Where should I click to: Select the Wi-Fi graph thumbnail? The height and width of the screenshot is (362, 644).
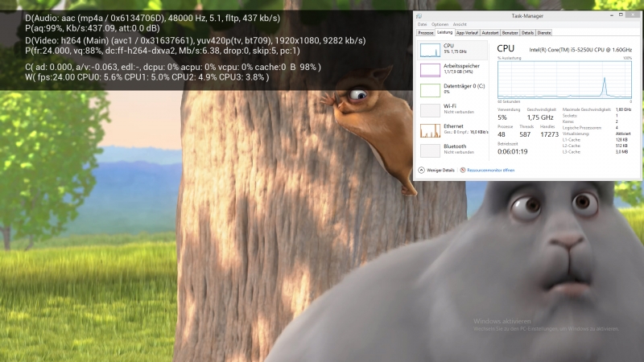pyautogui.click(x=430, y=110)
